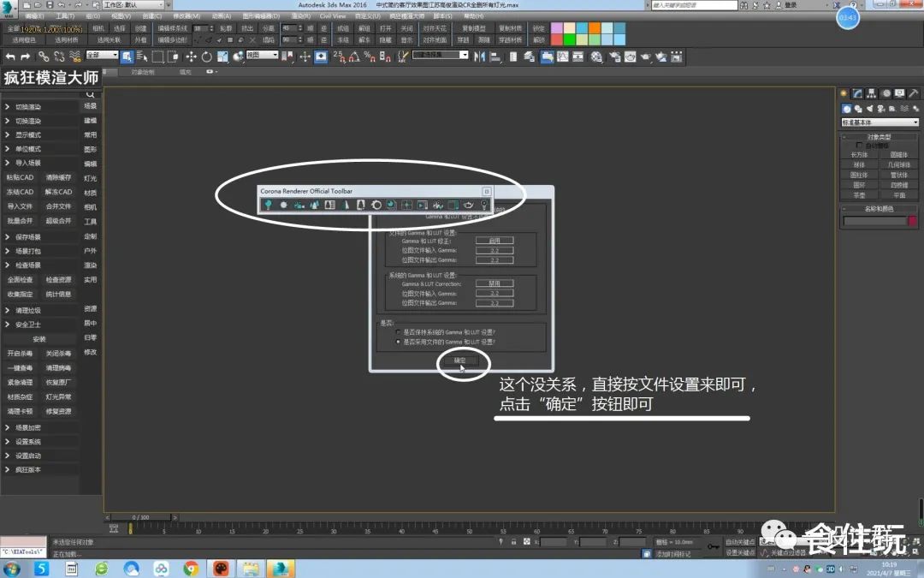Select the Link tool chain icon
This screenshot has width=924, height=578.
[x=44, y=57]
